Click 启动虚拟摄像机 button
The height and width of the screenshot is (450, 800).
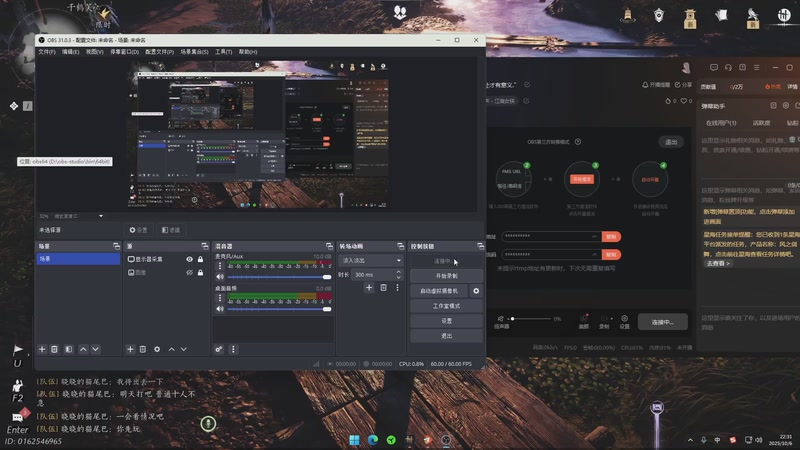pyautogui.click(x=439, y=291)
